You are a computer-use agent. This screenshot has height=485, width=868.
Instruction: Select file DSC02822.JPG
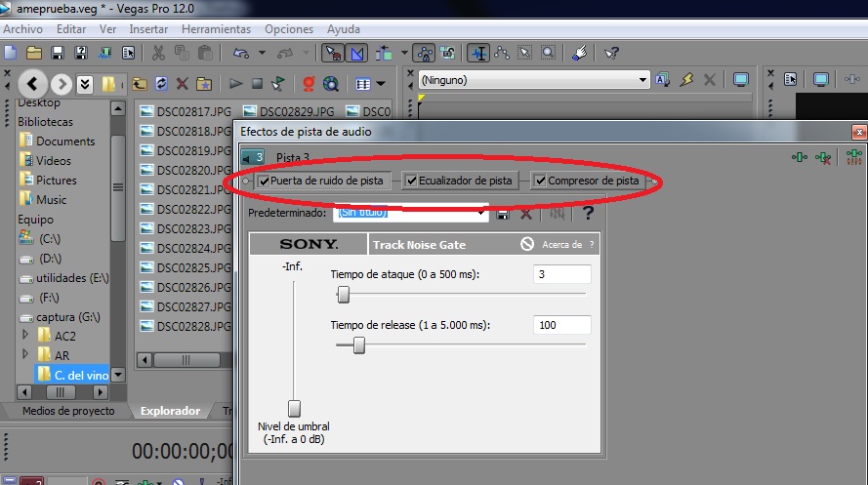[x=186, y=210]
